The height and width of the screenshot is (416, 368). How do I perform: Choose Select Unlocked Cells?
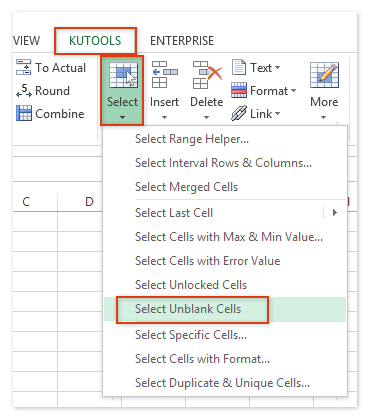225,285
